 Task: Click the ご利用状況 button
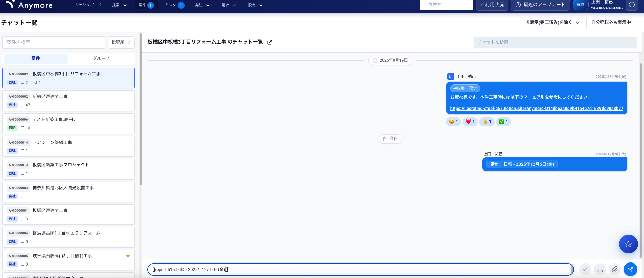[492, 5]
